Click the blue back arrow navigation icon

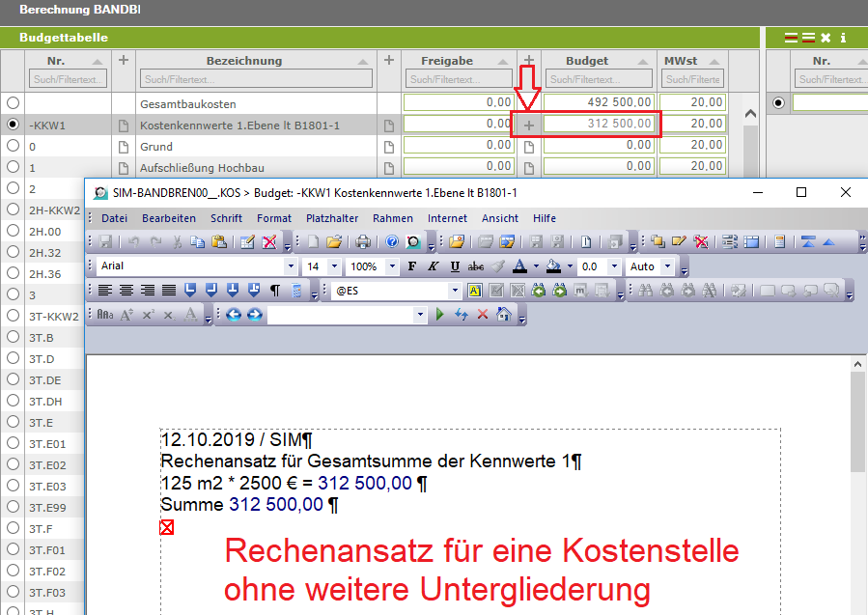[x=234, y=315]
